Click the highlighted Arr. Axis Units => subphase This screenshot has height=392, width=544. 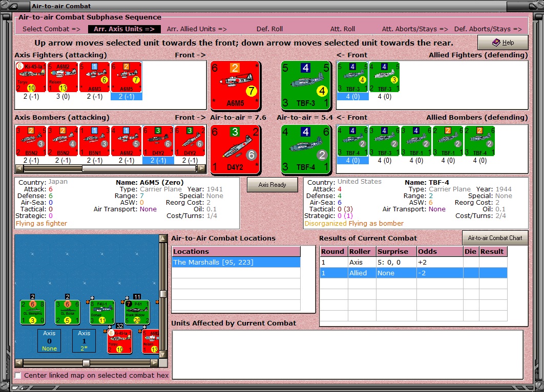(124, 29)
